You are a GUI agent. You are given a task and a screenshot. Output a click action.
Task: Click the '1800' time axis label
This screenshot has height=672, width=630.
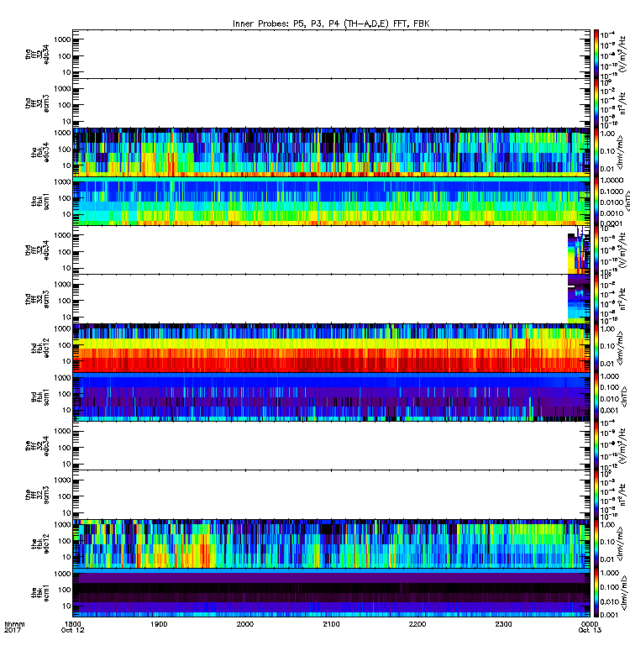[72, 624]
